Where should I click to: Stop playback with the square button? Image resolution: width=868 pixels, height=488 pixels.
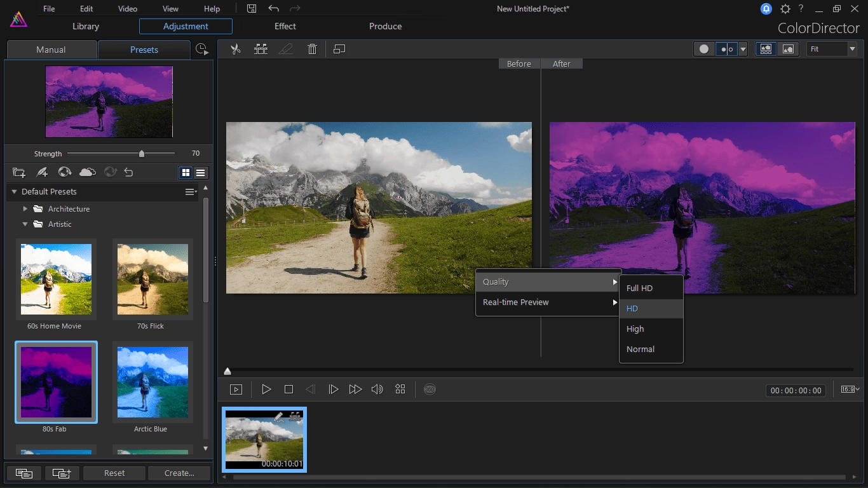pos(288,389)
